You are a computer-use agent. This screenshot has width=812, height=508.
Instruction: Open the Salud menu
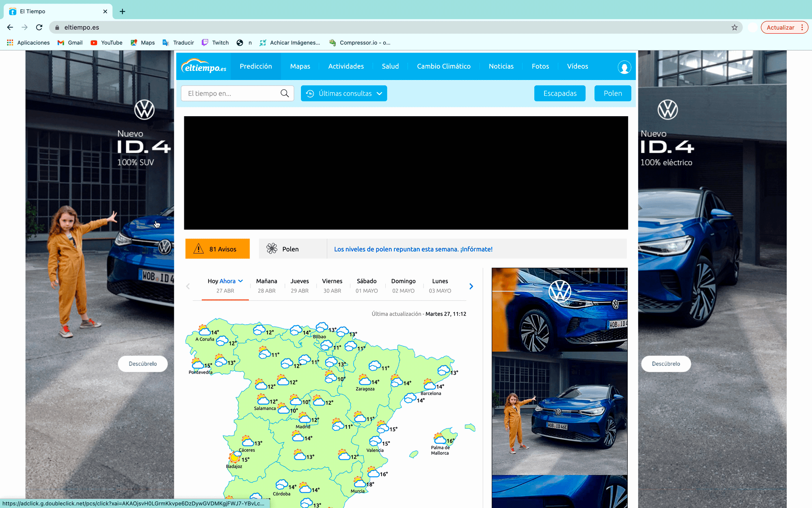(390, 66)
